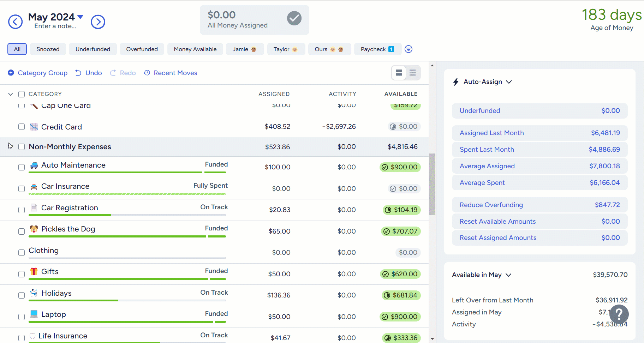Click the Life Insurance shield icon
The width and height of the screenshot is (644, 343).
pos(32,336)
